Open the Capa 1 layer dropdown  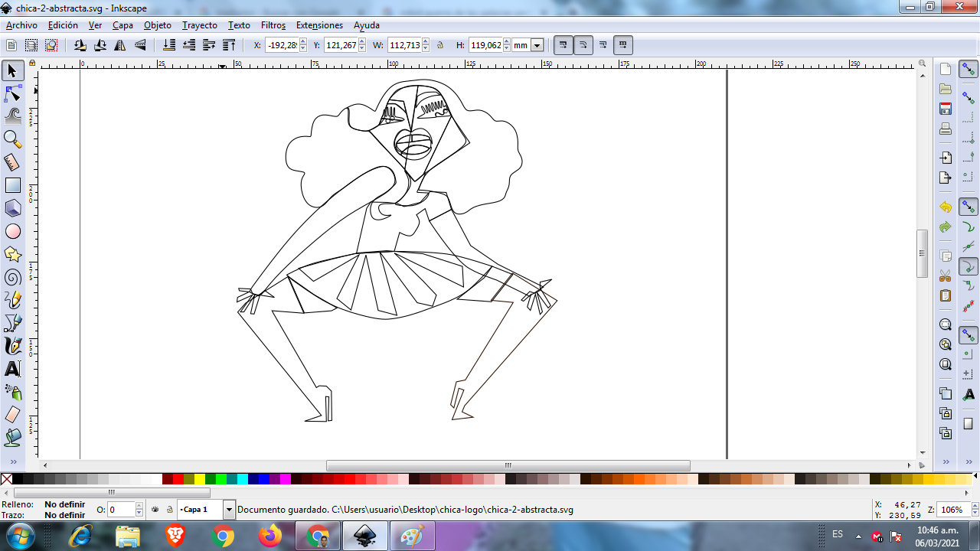pyautogui.click(x=229, y=509)
